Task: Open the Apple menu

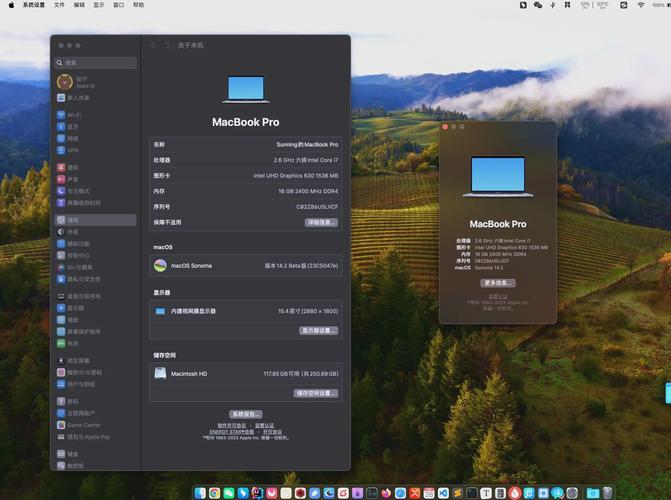Action: [11, 5]
